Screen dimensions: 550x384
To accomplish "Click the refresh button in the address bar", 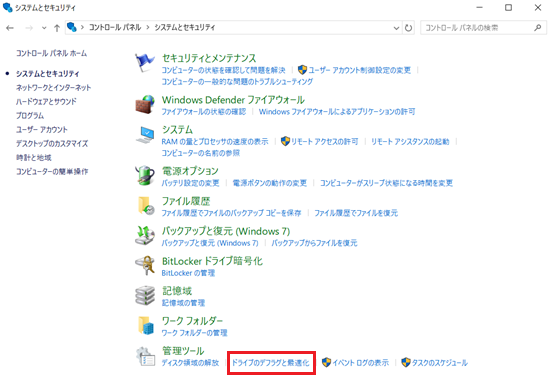I will point(408,28).
